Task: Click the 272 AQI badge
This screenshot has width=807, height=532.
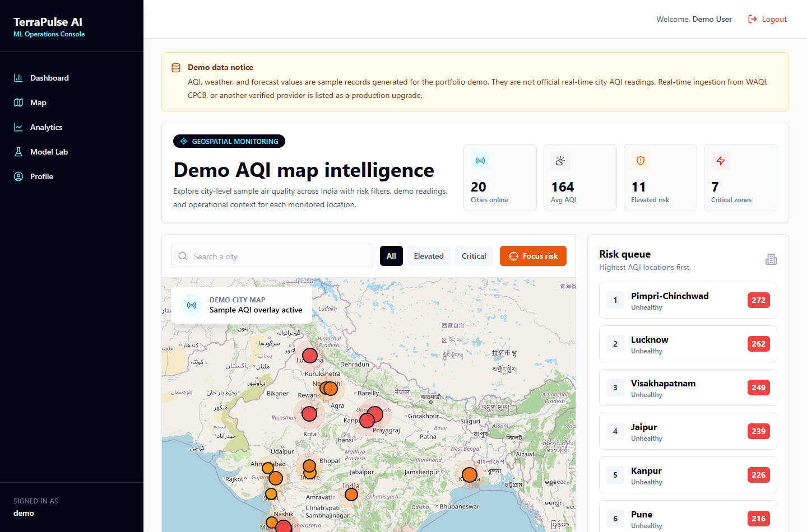Action: (759, 300)
